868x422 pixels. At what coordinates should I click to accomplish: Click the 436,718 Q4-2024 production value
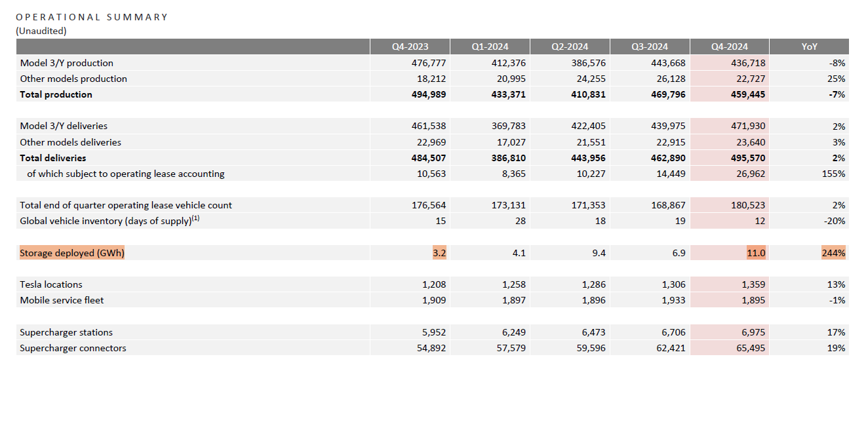pos(747,63)
